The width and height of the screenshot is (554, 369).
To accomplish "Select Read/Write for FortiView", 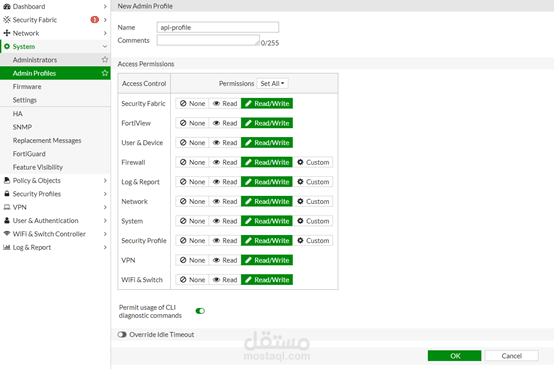I will [x=267, y=123].
